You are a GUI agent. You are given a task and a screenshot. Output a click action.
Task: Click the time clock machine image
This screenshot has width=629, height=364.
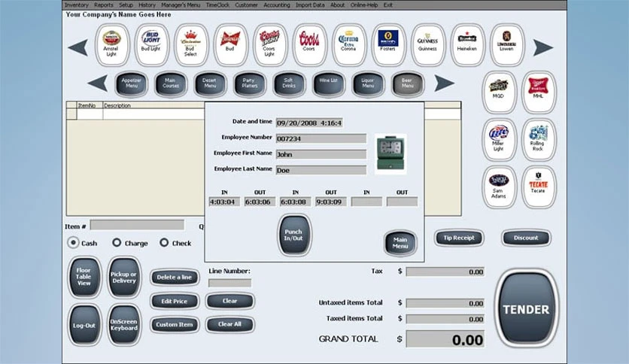coord(390,154)
